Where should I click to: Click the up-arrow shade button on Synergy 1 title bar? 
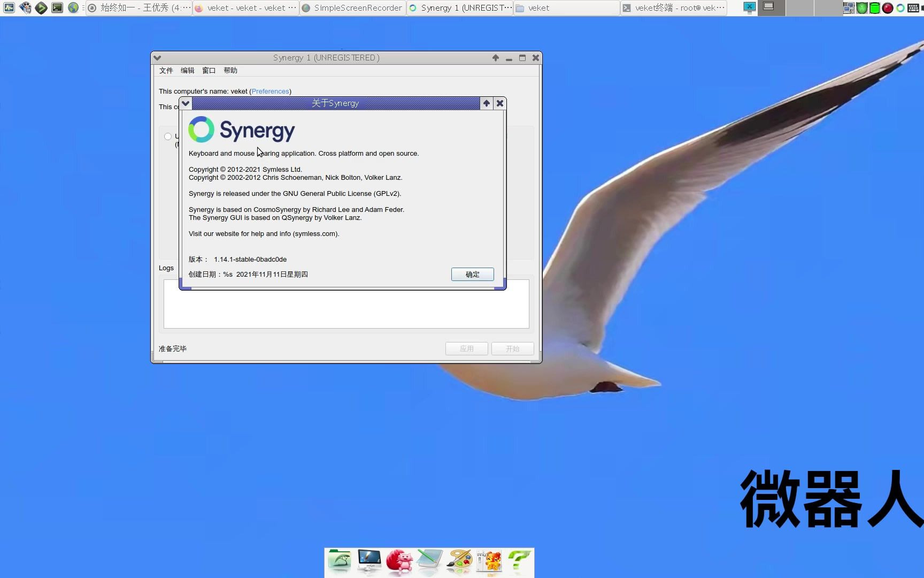tap(496, 58)
